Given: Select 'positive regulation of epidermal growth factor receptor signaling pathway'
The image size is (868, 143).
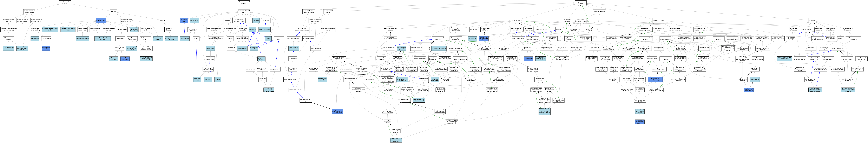Looking at the screenshot, I should click(545, 111).
